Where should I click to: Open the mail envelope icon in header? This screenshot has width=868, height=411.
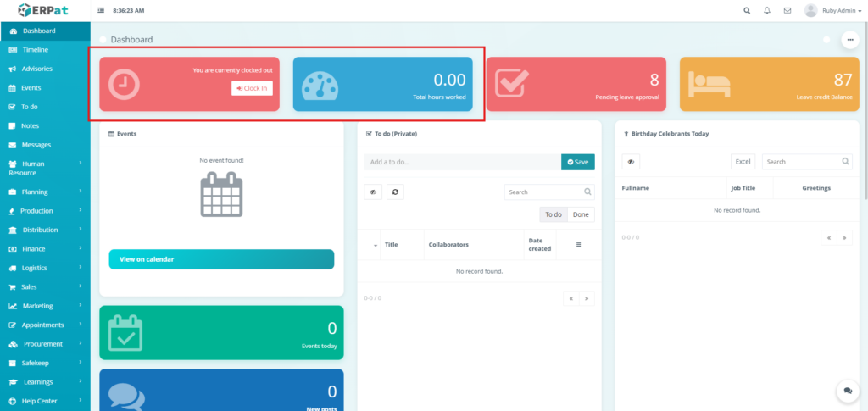click(787, 10)
